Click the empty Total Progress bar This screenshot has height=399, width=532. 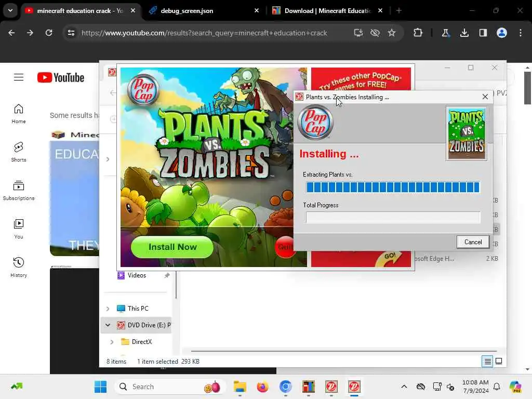click(393, 217)
